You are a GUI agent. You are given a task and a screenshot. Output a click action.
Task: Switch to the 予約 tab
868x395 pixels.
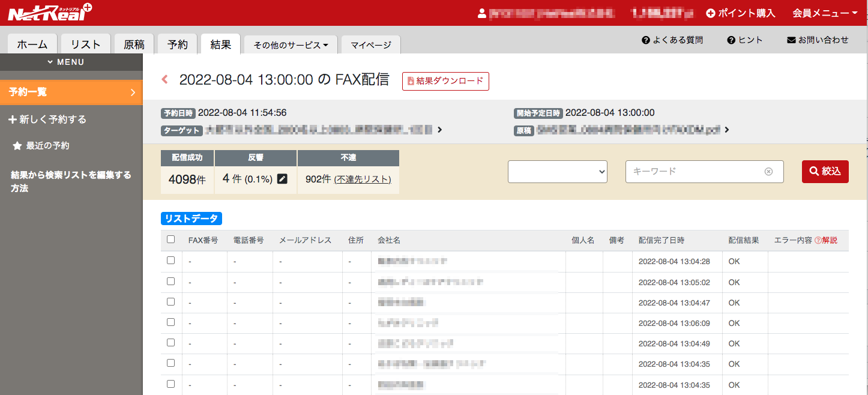coord(177,44)
